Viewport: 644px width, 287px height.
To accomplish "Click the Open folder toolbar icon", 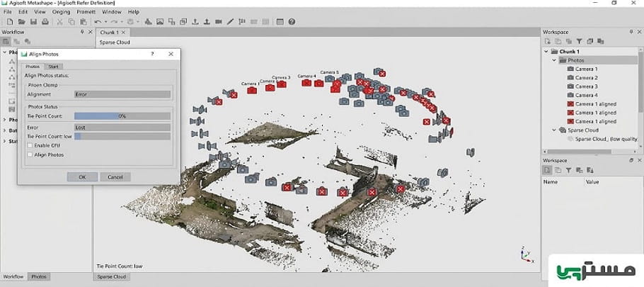I will [x=22, y=22].
